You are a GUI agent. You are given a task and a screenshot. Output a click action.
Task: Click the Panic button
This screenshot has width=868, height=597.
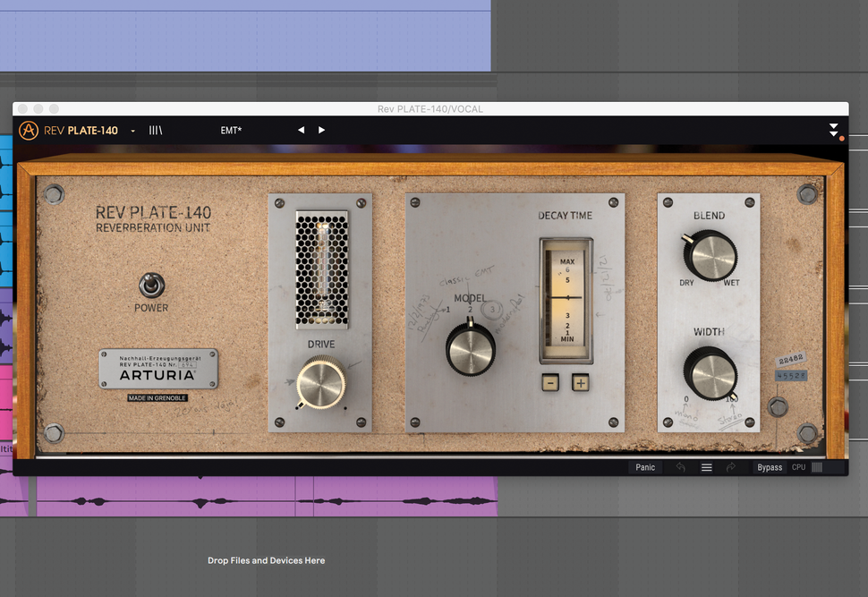tap(645, 466)
